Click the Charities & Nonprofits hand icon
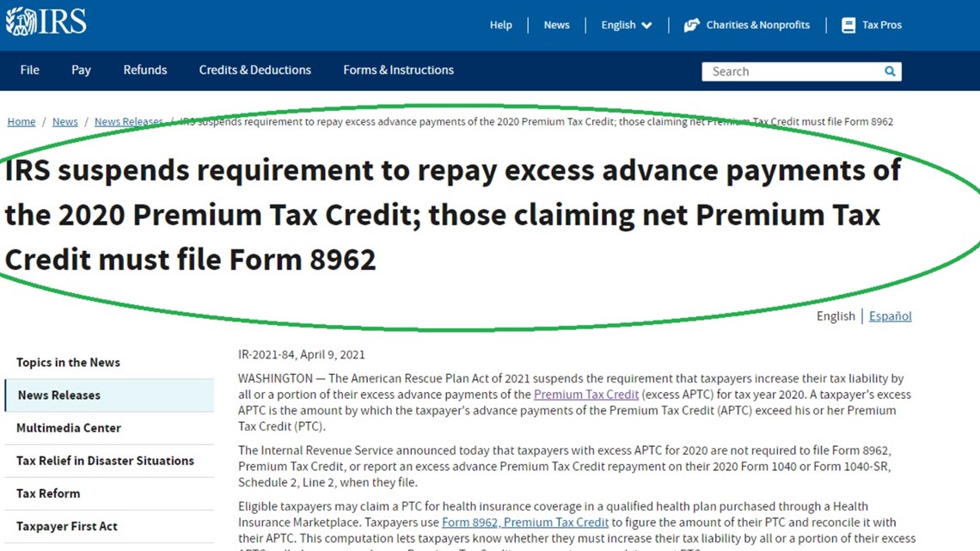Screen dimensions: 980x551 pos(691,25)
